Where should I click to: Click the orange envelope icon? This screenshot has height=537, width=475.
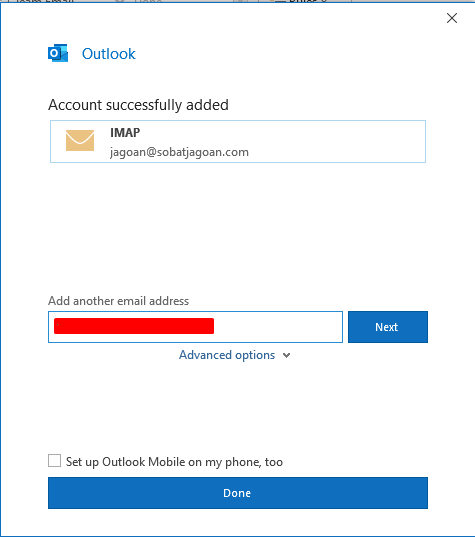point(80,140)
